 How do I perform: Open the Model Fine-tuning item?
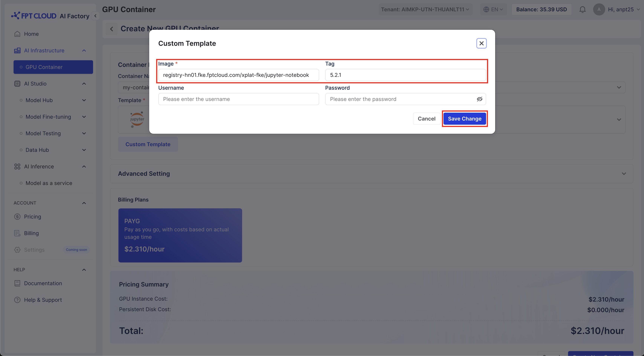[x=48, y=117]
